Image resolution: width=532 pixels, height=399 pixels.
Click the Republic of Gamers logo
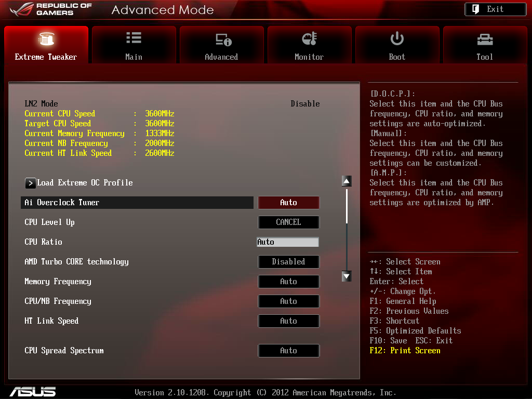coord(51,9)
